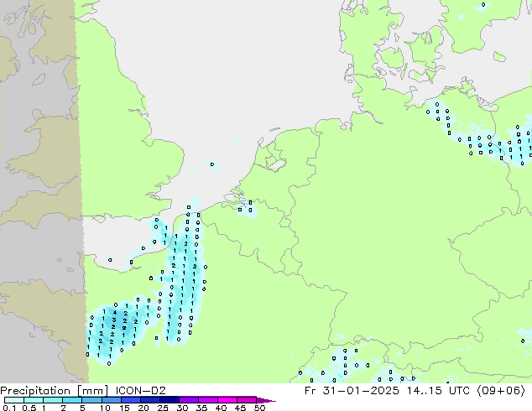
Task: Click the '10' legend scale label
Action: 105,408
